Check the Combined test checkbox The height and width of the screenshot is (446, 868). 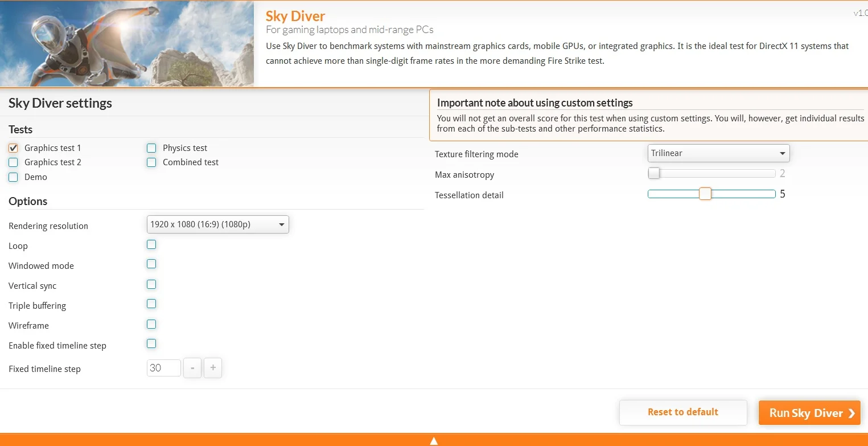tap(151, 162)
